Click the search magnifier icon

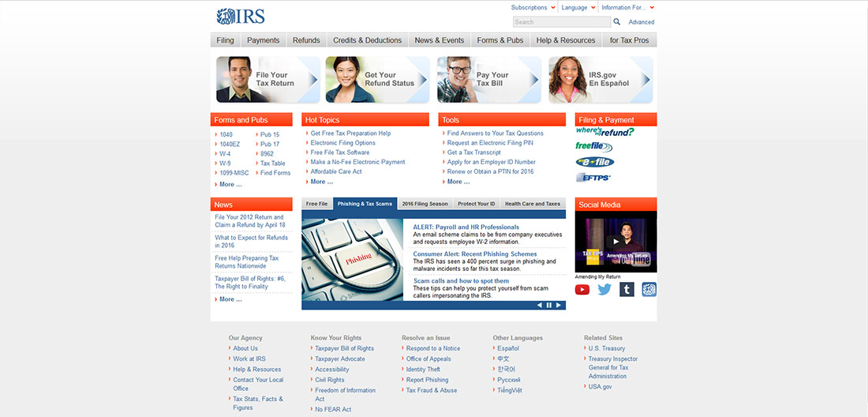coord(617,22)
